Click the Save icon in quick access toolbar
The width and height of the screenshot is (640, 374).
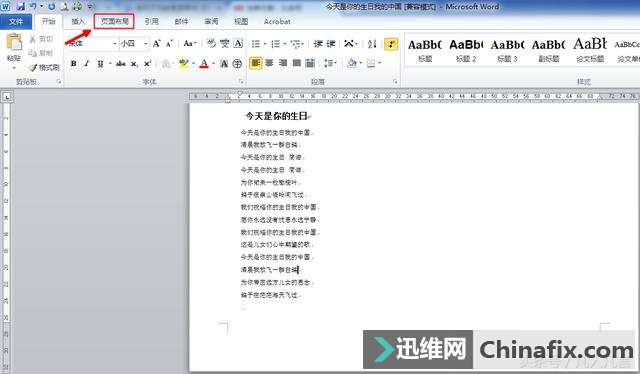pyautogui.click(x=20, y=6)
